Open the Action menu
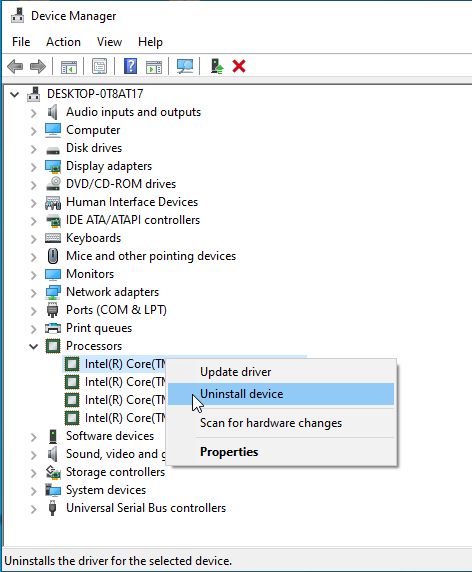Viewport: 472px width, 572px height. (63, 42)
